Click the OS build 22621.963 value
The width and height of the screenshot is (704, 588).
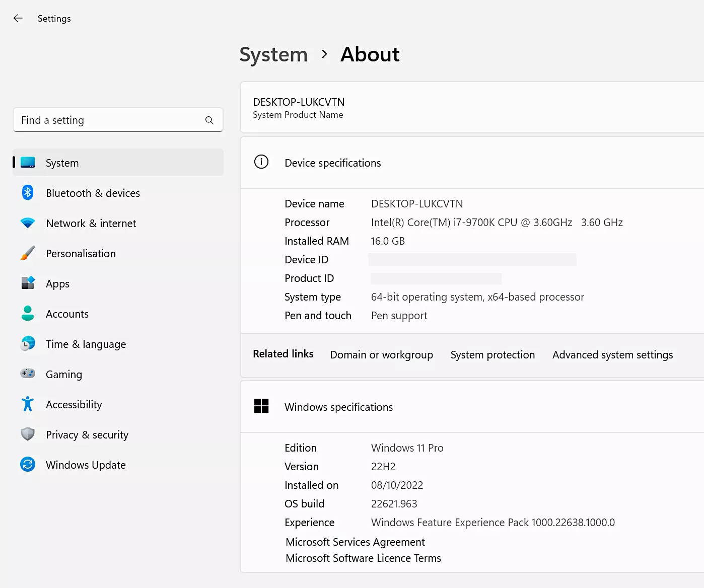[x=394, y=504]
